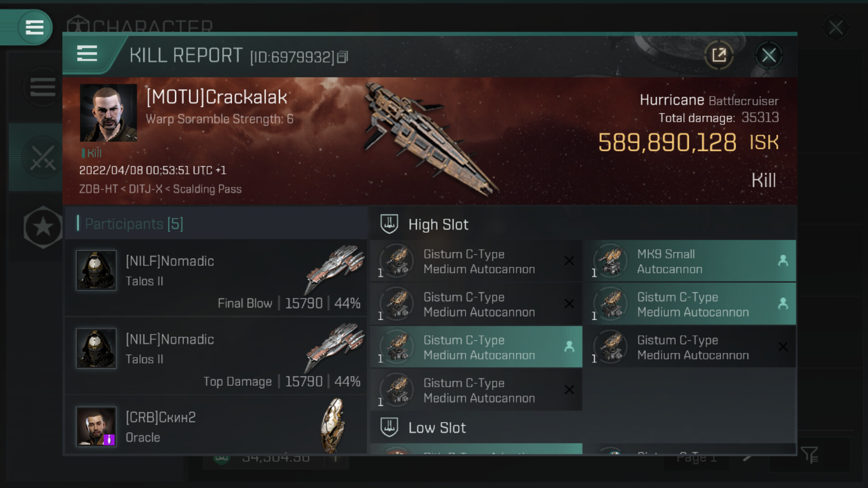Close the kill report window
The width and height of the screenshot is (868, 488).
(769, 56)
